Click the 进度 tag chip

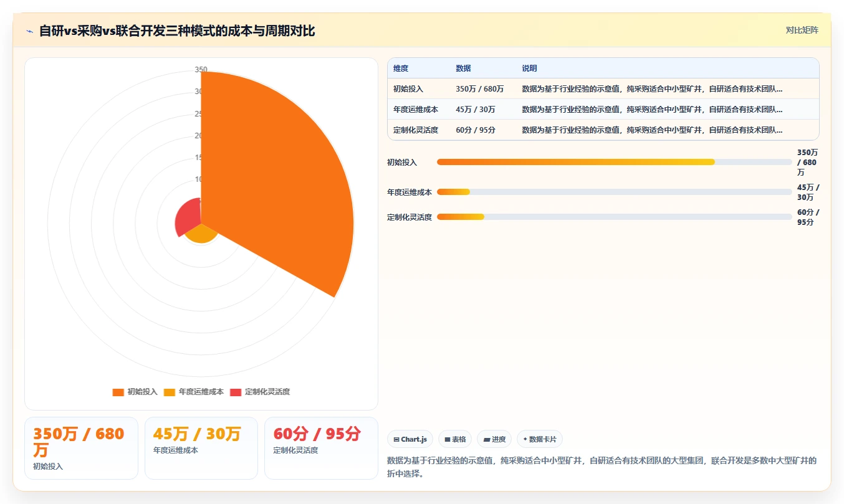tap(494, 439)
